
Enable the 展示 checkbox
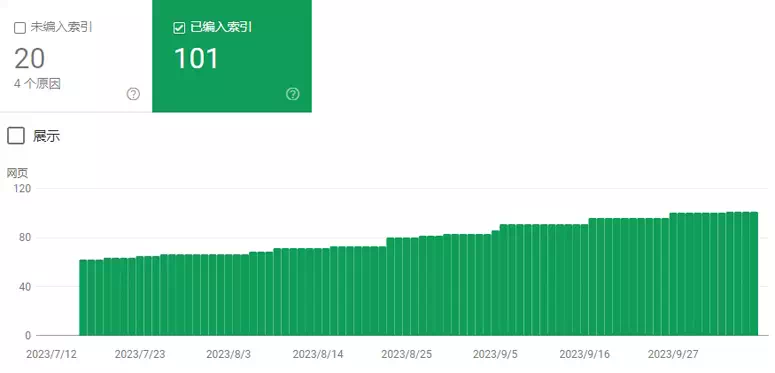(16, 136)
